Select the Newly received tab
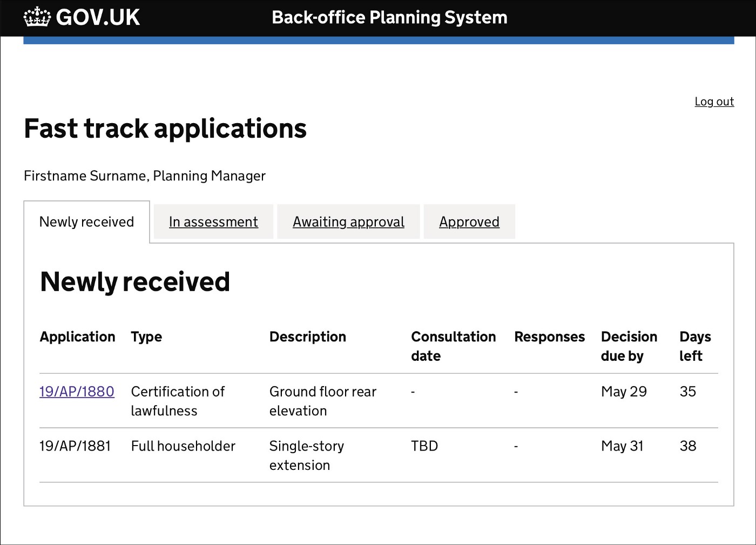 [86, 222]
